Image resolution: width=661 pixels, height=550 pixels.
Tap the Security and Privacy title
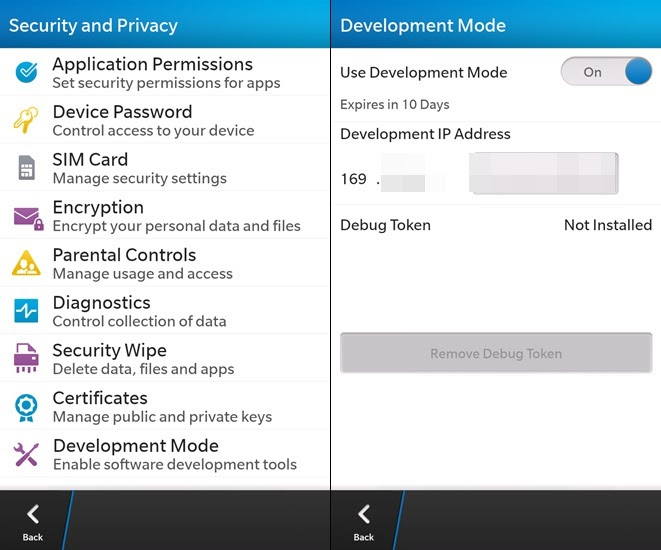[93, 26]
